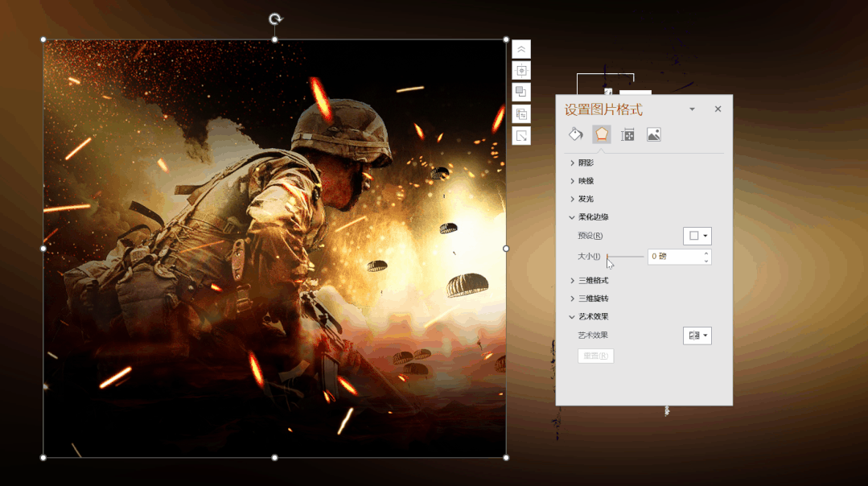868x486 pixels.
Task: Click the 大小(I) label
Action: [589, 257]
